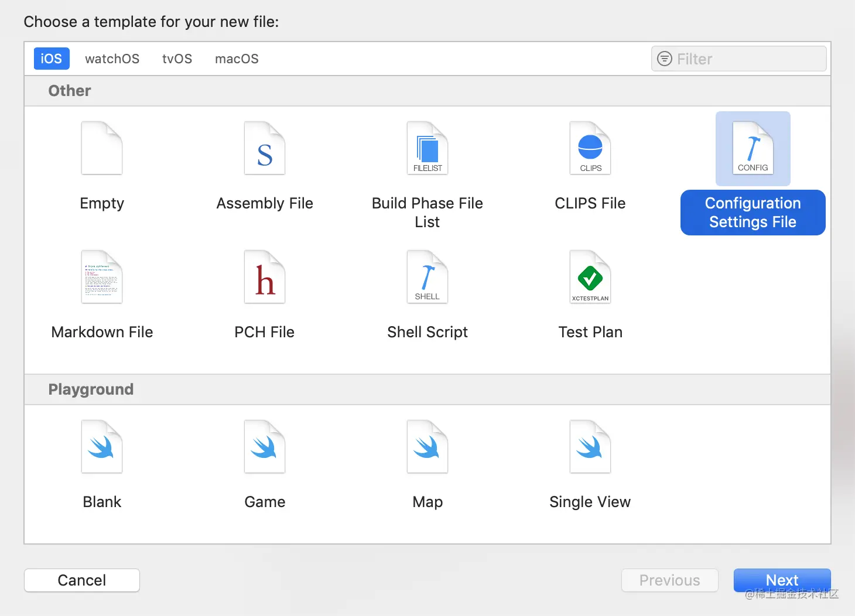The image size is (855, 616).
Task: Click Next to continue
Action: (x=782, y=580)
